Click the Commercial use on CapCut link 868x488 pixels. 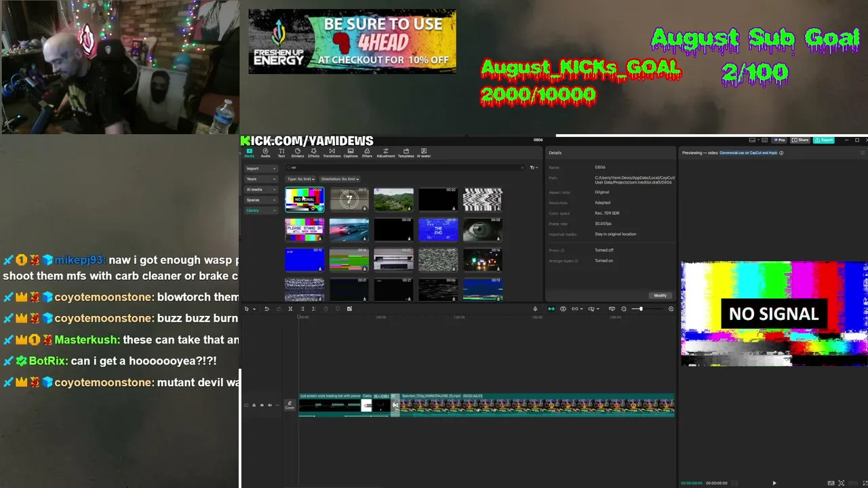[x=749, y=153]
